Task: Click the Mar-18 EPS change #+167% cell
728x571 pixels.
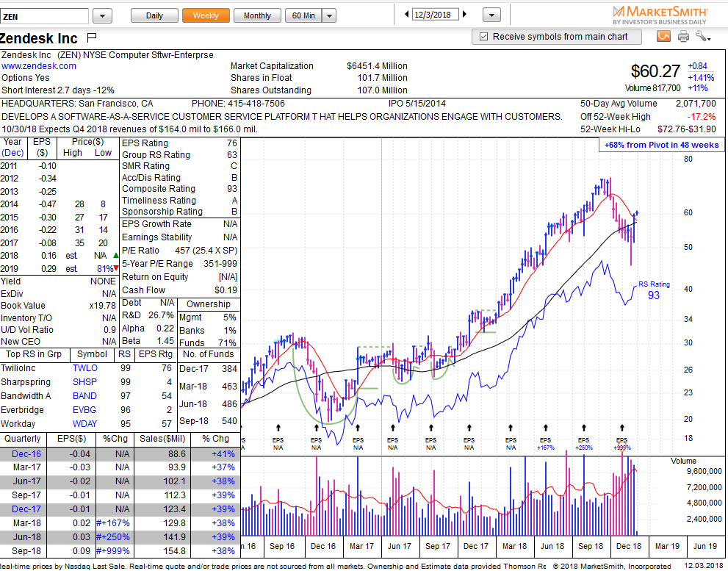Action: (113, 523)
